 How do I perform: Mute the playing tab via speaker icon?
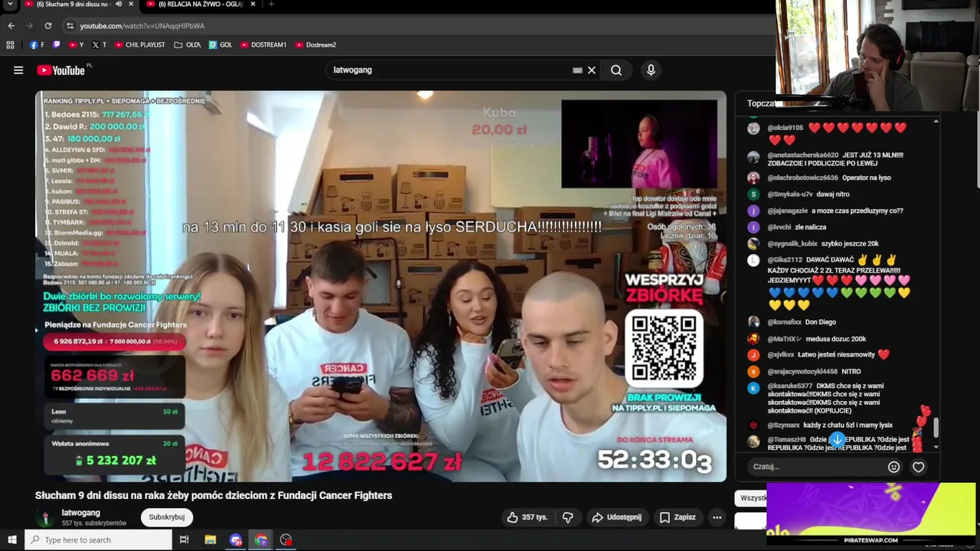coord(118,5)
